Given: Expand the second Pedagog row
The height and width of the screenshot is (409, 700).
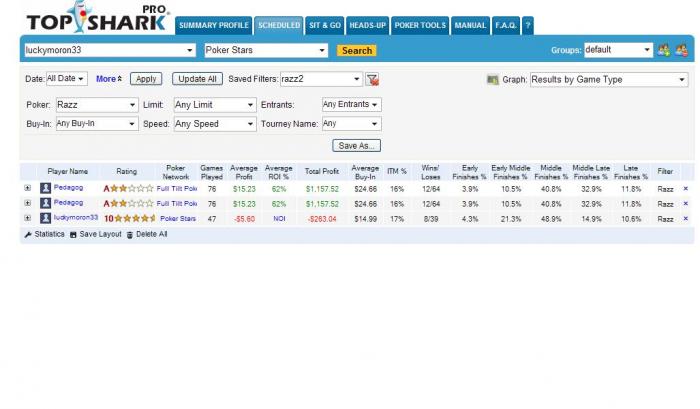Looking at the screenshot, I should point(28,203).
